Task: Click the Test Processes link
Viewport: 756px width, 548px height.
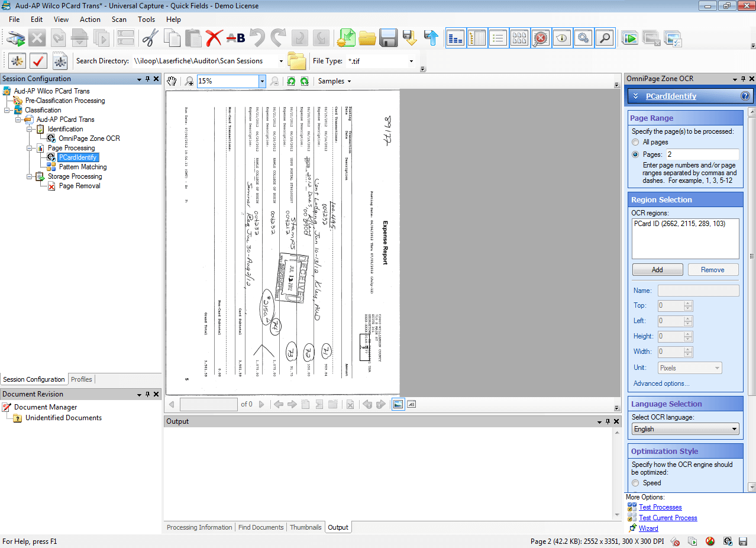Action: tap(660, 507)
